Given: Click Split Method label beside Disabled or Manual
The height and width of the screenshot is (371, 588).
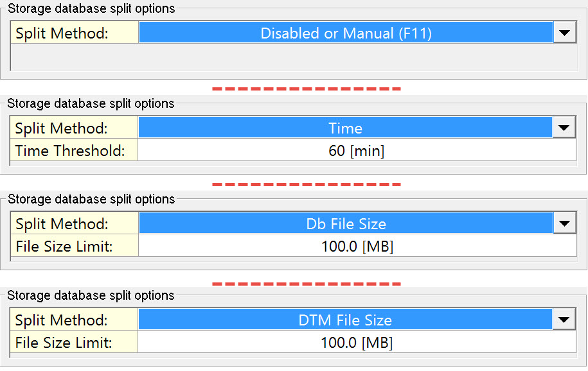Looking at the screenshot, I should point(62,33).
